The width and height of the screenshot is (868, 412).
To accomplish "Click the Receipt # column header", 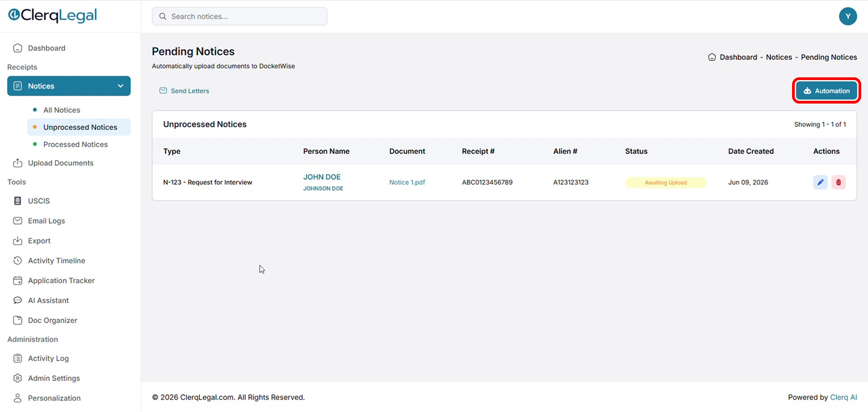I will [478, 151].
